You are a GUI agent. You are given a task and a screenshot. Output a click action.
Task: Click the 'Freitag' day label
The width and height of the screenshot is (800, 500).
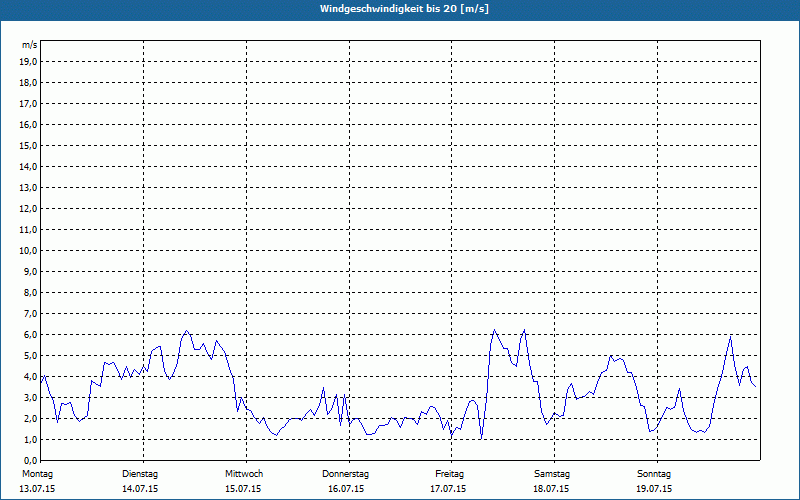449,474
